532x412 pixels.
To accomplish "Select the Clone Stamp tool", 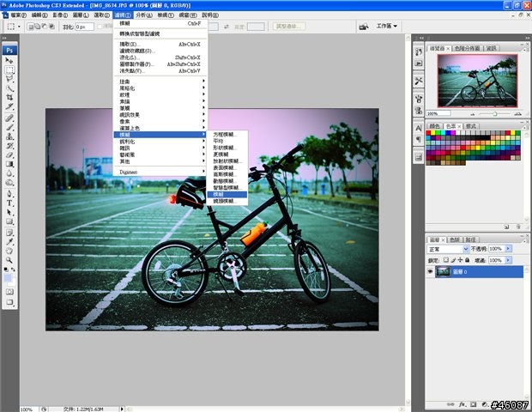I will [x=9, y=136].
